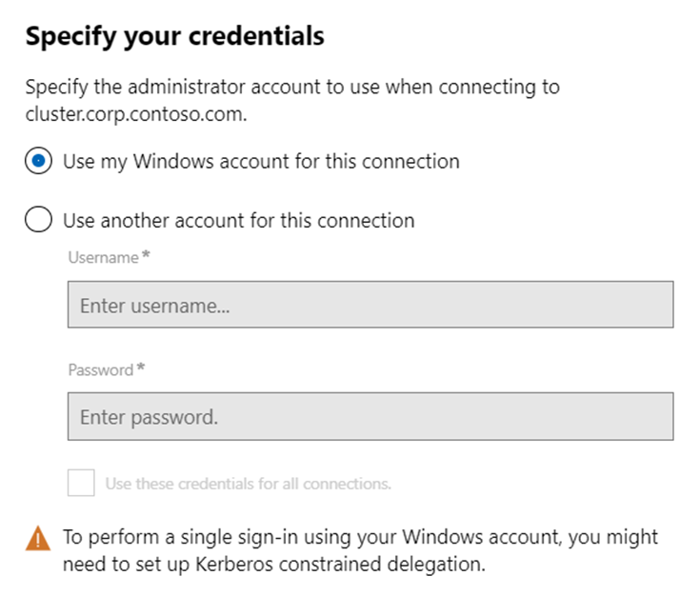The width and height of the screenshot is (700, 616).
Task: Click the "Enter username..." placeholder text
Action: pos(155,306)
